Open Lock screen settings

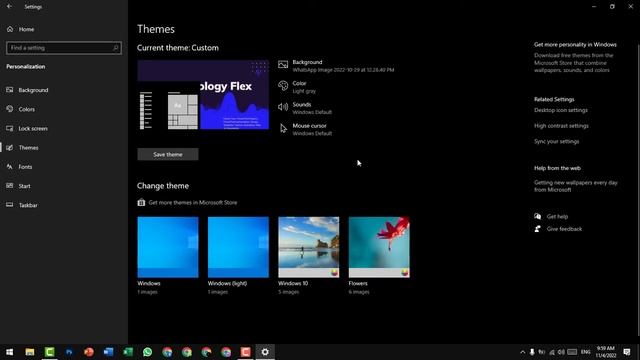[64, 128]
